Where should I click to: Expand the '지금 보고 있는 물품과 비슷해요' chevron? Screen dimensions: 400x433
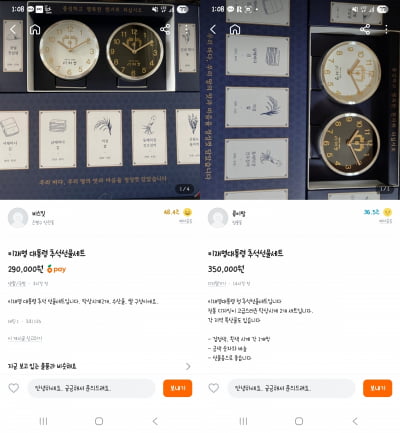188,366
